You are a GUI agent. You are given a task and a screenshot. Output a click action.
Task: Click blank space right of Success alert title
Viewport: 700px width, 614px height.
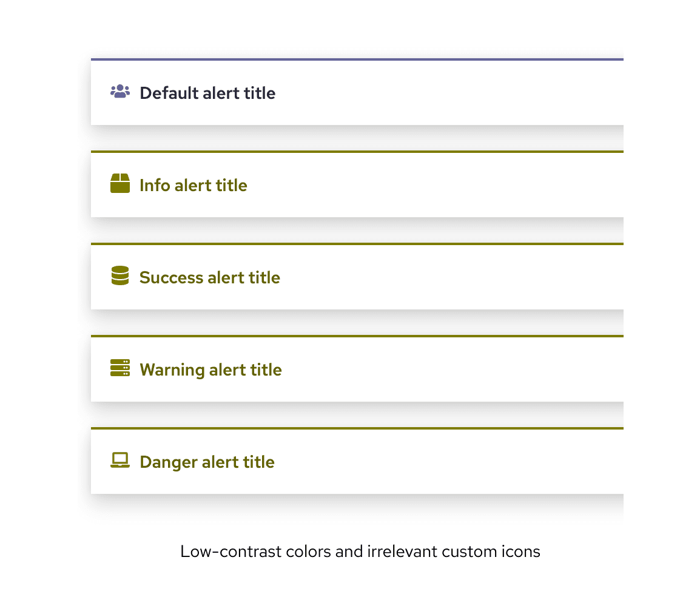point(449,278)
